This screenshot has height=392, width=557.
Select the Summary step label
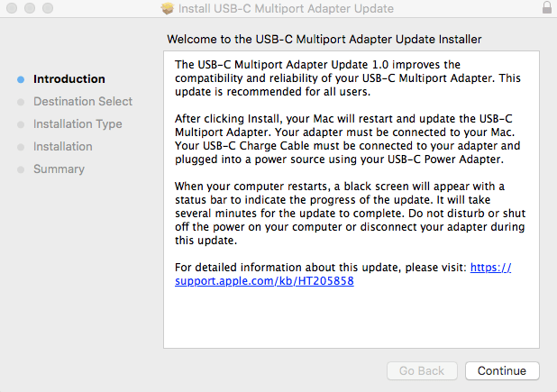(59, 169)
